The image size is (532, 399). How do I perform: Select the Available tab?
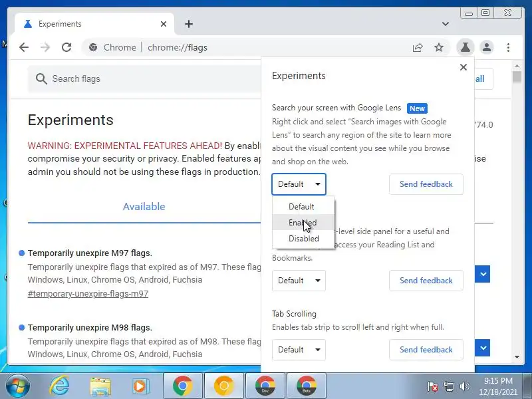point(144,207)
